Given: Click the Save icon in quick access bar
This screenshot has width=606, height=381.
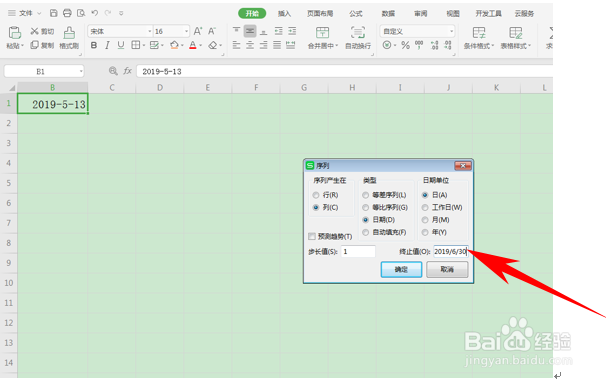Looking at the screenshot, I should tap(54, 13).
